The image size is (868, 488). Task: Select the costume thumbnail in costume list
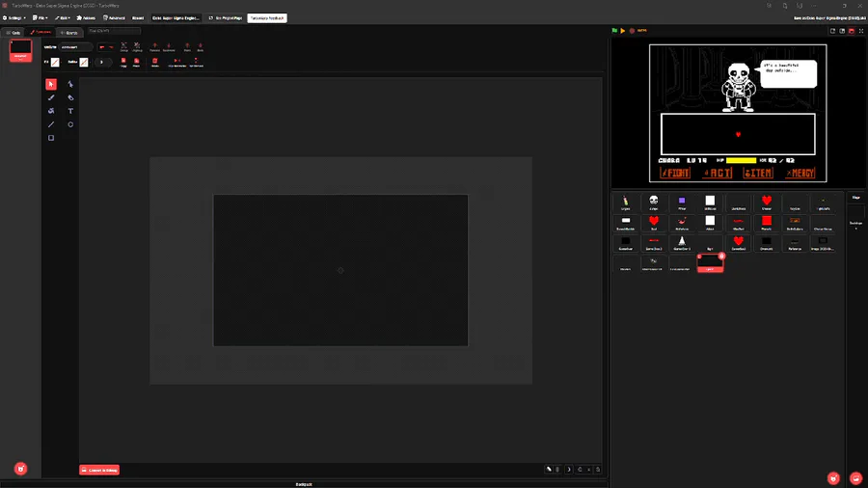coord(20,50)
